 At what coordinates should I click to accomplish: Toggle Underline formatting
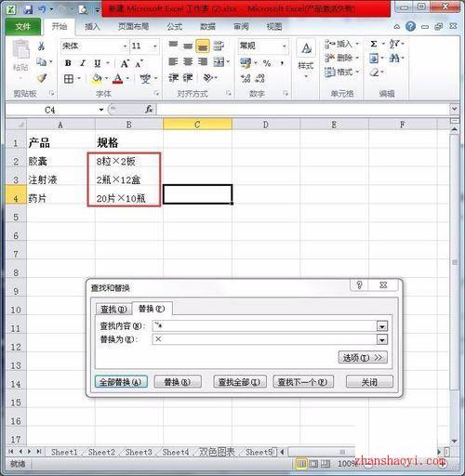(x=98, y=63)
